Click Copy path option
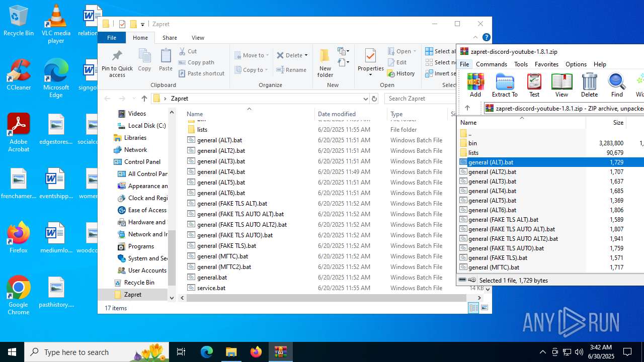Image resolution: width=644 pixels, height=362 pixels. point(196,62)
